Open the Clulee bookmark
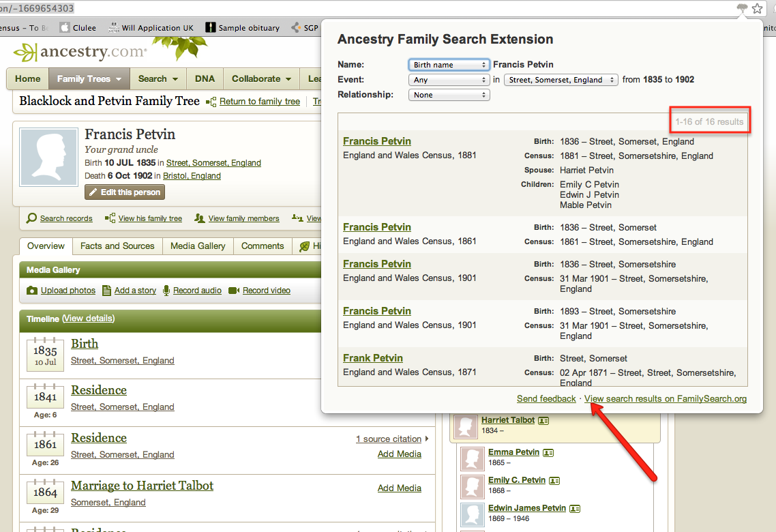The width and height of the screenshot is (776, 532). 78,28
